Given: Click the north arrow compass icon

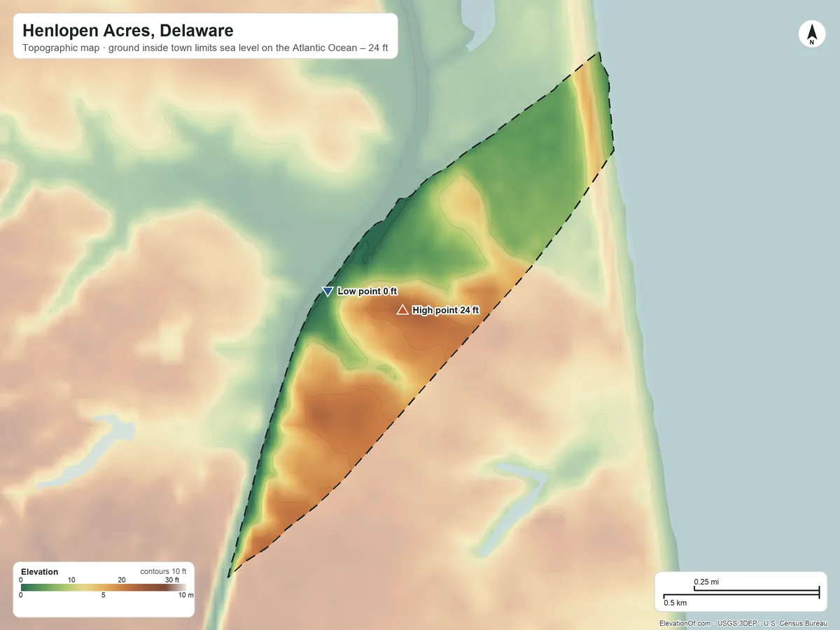Looking at the screenshot, I should [x=811, y=34].
